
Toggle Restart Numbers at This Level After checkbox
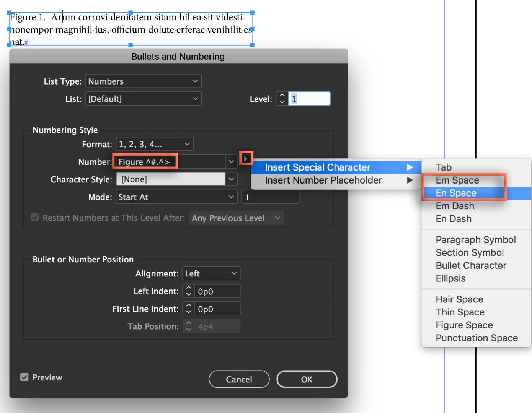coord(34,218)
